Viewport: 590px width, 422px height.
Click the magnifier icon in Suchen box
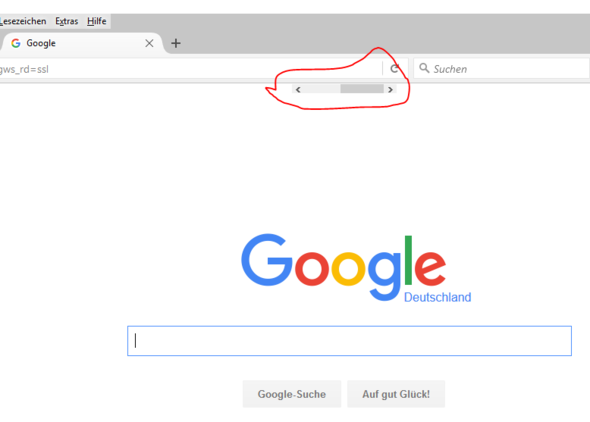click(424, 68)
